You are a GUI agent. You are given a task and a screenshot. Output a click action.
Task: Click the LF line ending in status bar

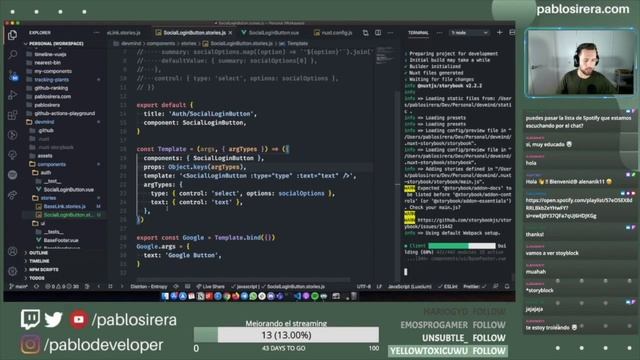(379, 287)
